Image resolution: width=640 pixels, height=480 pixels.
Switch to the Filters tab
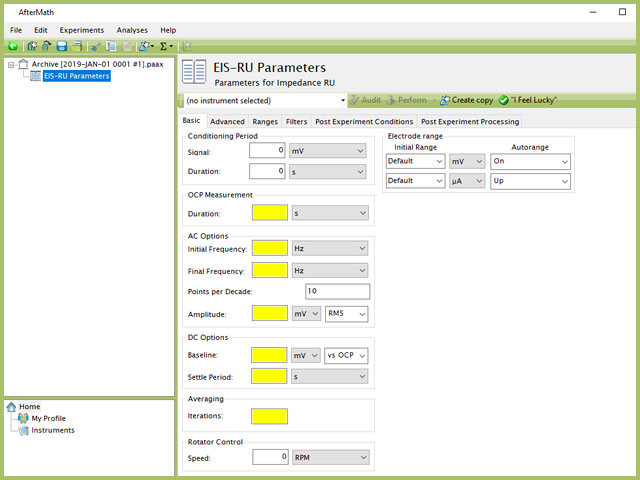coord(296,122)
